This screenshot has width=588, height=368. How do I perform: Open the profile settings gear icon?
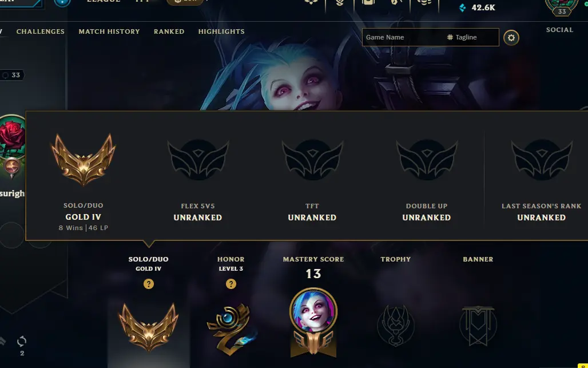pos(511,38)
